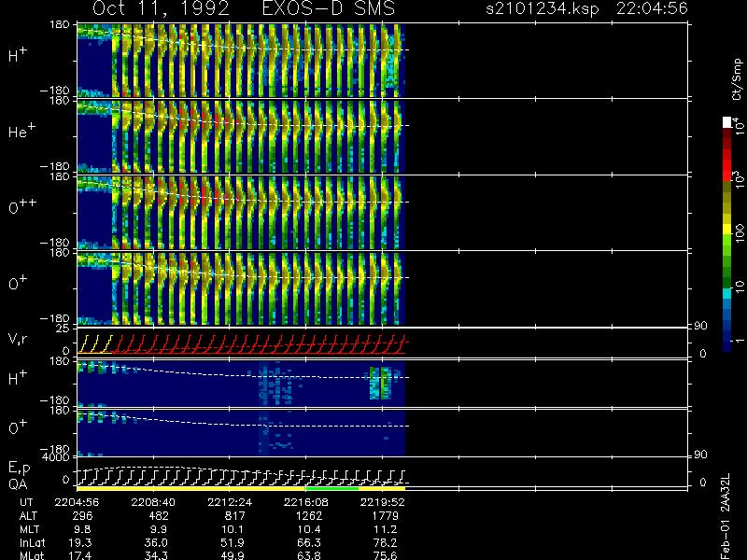
Task: Select the "O++" panel label
Action: 22,206
